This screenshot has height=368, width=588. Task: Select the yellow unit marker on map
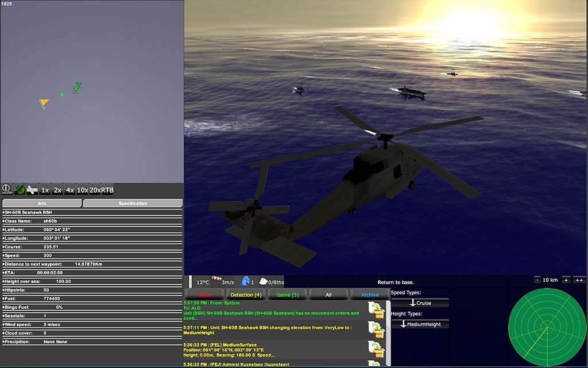click(44, 102)
